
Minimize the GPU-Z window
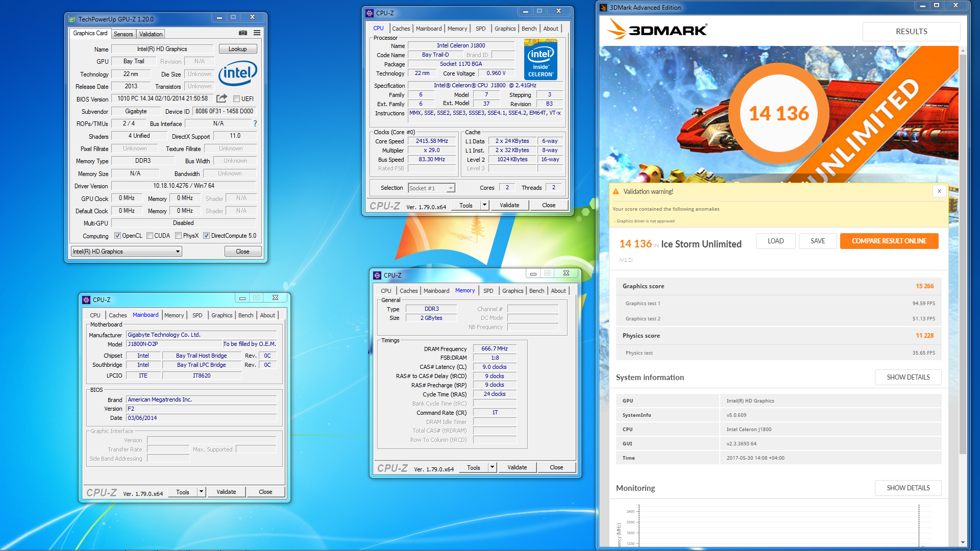point(219,17)
